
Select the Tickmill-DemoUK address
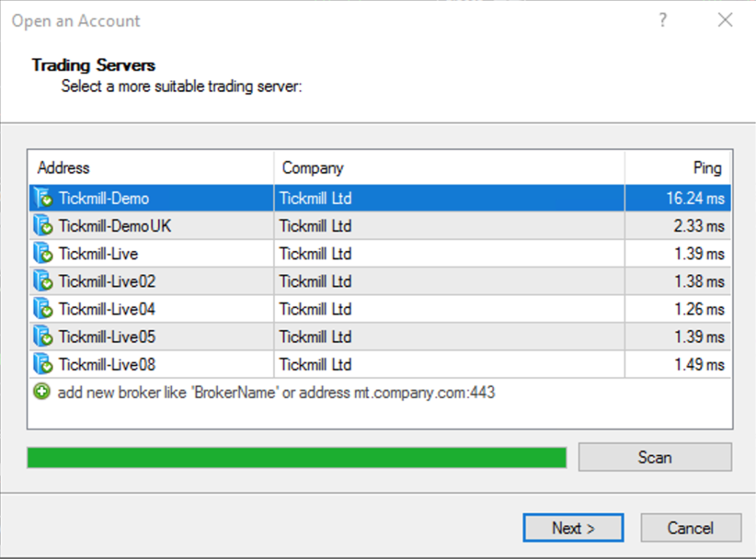pyautogui.click(x=114, y=226)
